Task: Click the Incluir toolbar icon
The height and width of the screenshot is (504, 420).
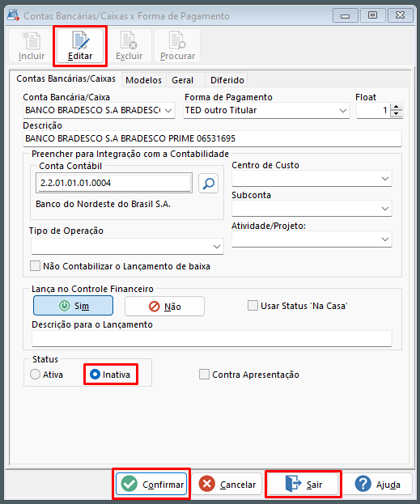Action: pyautogui.click(x=32, y=45)
